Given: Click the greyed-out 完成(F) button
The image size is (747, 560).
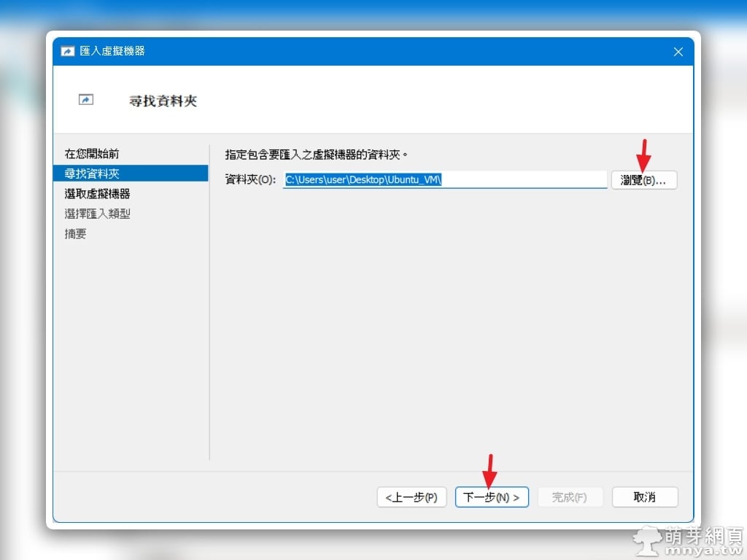Looking at the screenshot, I should pos(570,497).
